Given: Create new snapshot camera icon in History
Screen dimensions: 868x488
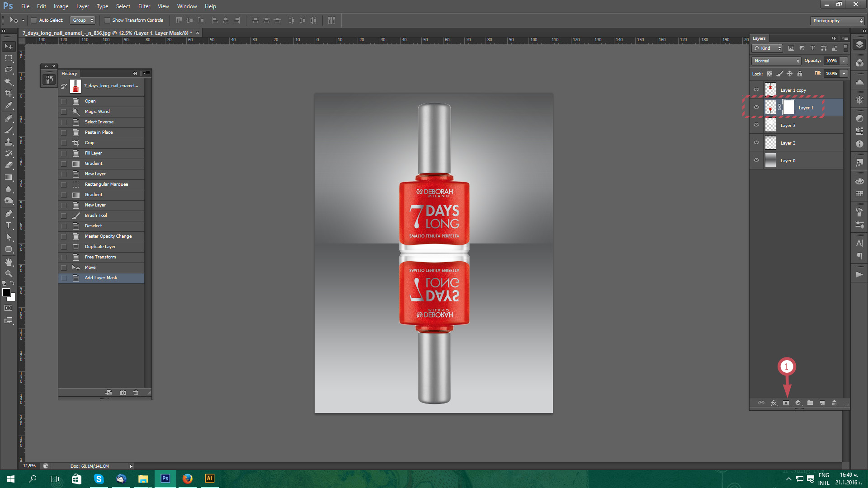Looking at the screenshot, I should 123,393.
